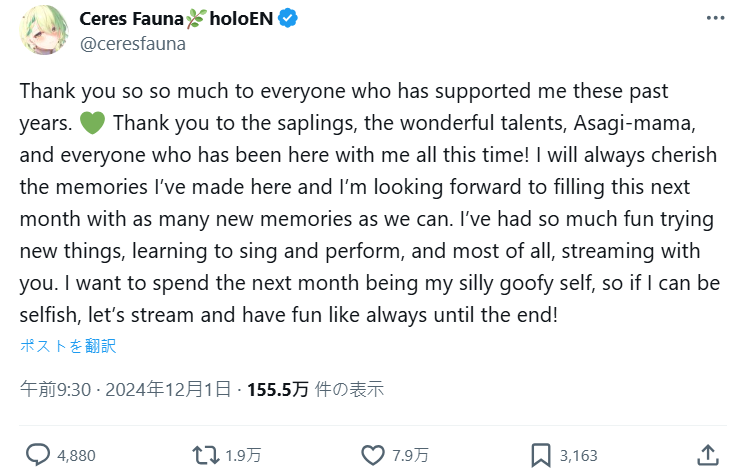
Task: Click the 4,880 replies count
Action: [x=76, y=456]
